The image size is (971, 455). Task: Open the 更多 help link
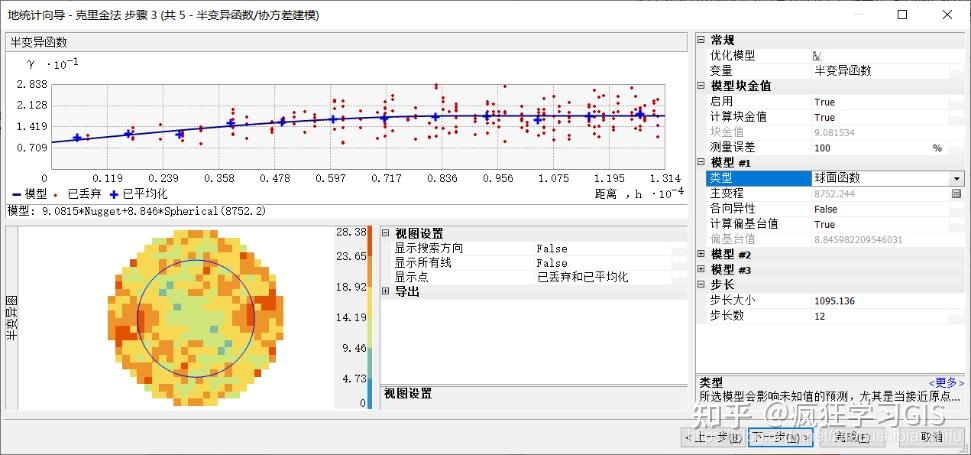click(946, 383)
